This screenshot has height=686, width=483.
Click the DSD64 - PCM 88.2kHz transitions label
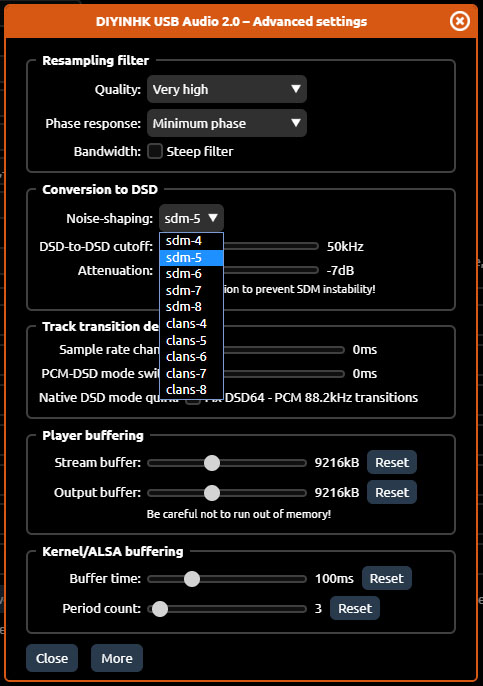point(321,398)
